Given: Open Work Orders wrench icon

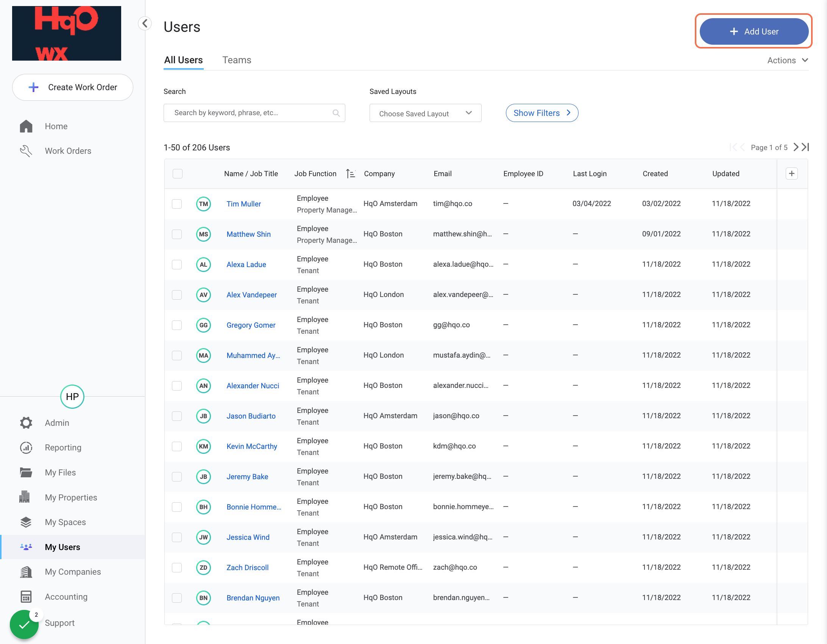Looking at the screenshot, I should click(x=26, y=151).
